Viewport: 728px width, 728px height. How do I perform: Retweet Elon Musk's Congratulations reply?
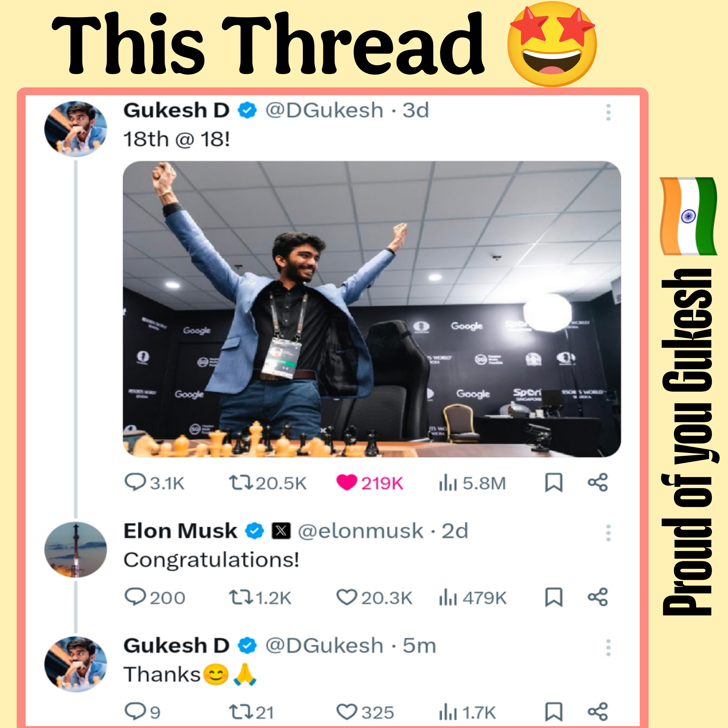point(260,597)
